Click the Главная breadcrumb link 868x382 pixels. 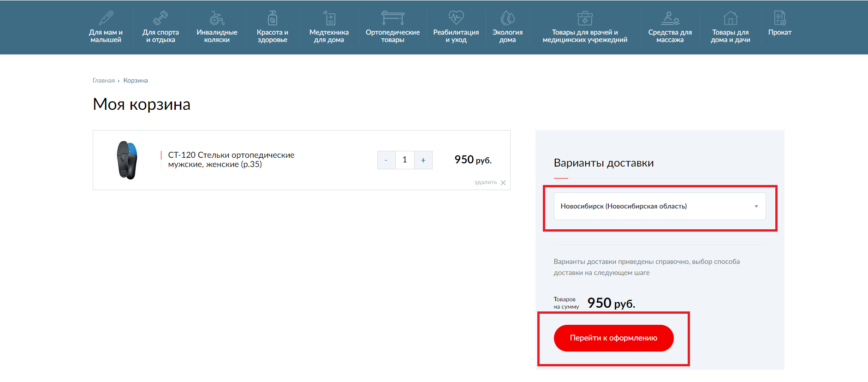click(x=103, y=80)
